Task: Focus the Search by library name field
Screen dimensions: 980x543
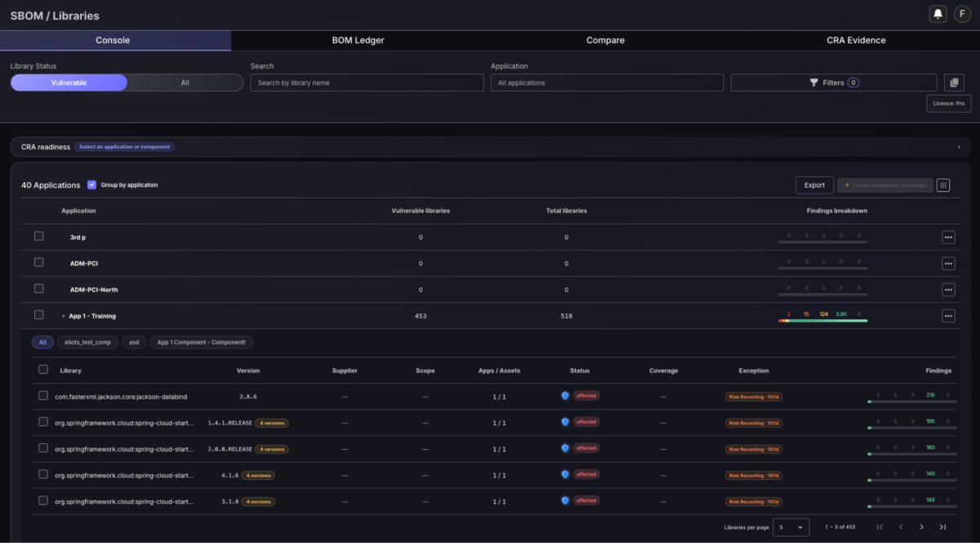Action: tap(367, 82)
